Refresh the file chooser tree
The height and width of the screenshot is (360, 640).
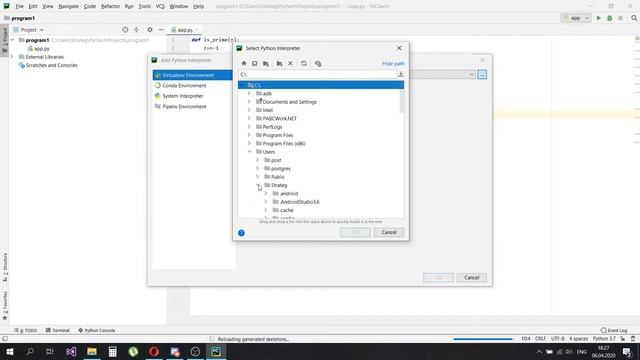[304, 64]
